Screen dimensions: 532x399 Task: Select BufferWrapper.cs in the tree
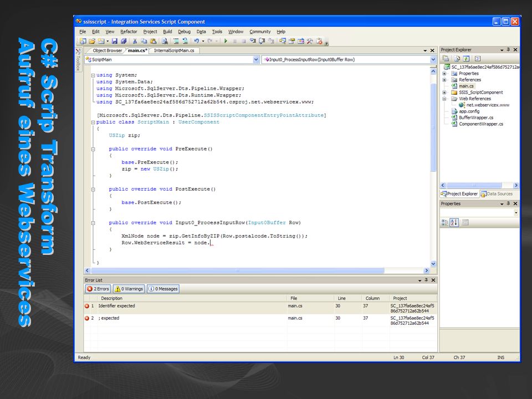point(476,117)
